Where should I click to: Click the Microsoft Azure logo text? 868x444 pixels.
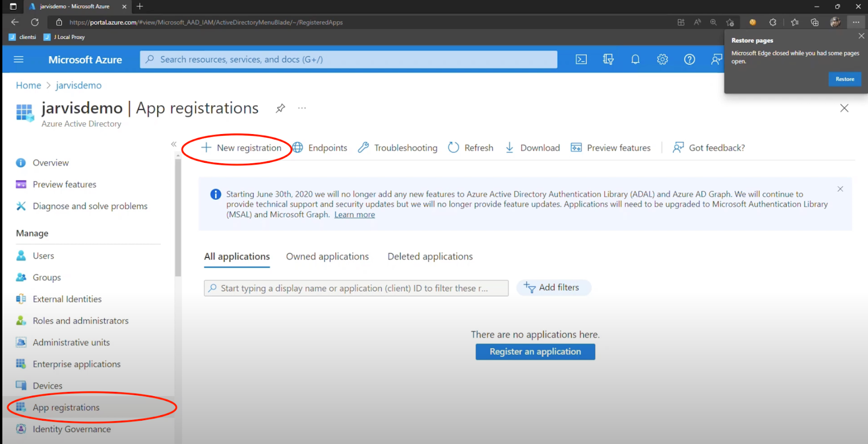[85, 60]
